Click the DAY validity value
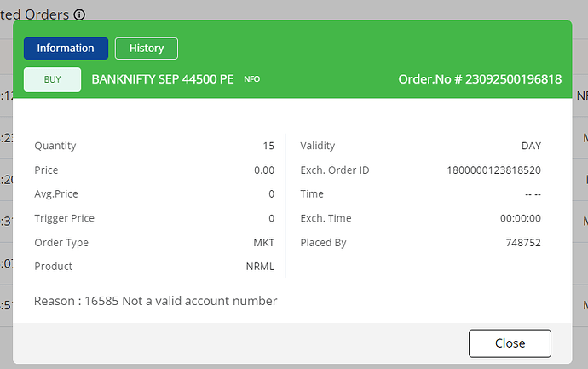This screenshot has width=588, height=369. 531,146
